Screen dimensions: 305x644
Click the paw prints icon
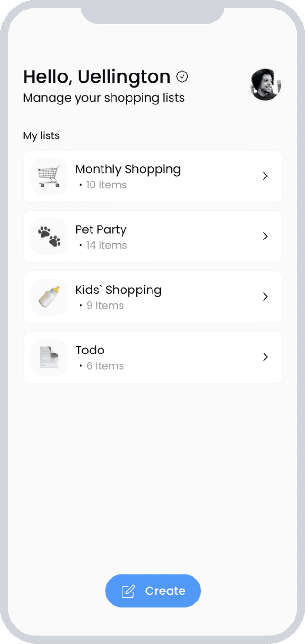[x=50, y=237]
